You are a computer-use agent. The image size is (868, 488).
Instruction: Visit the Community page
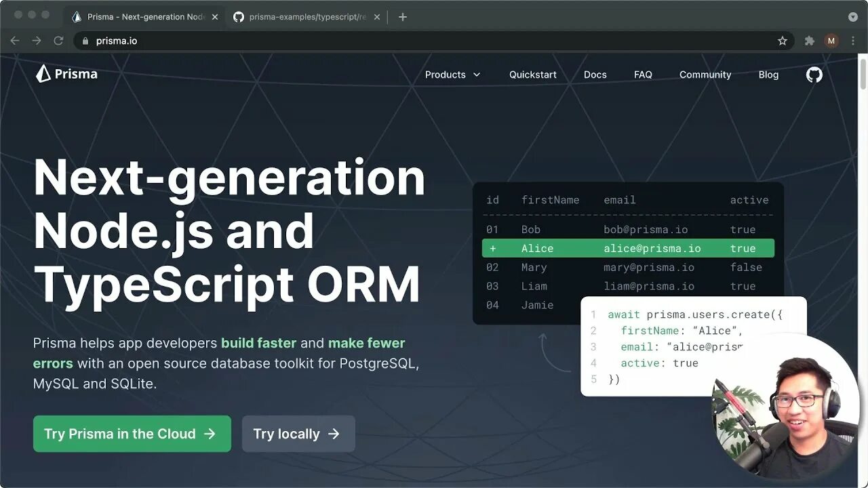click(705, 75)
